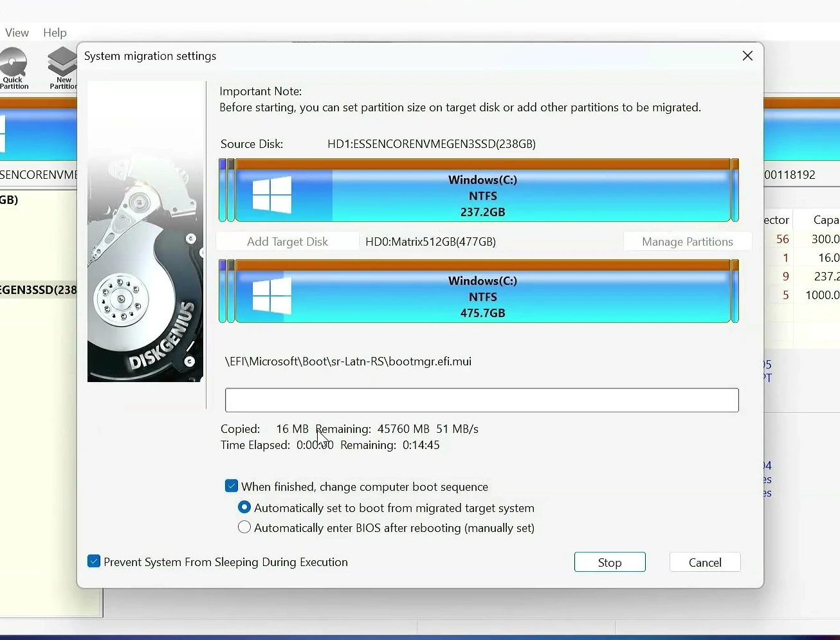Click the Cancel button
840x640 pixels.
[705, 562]
